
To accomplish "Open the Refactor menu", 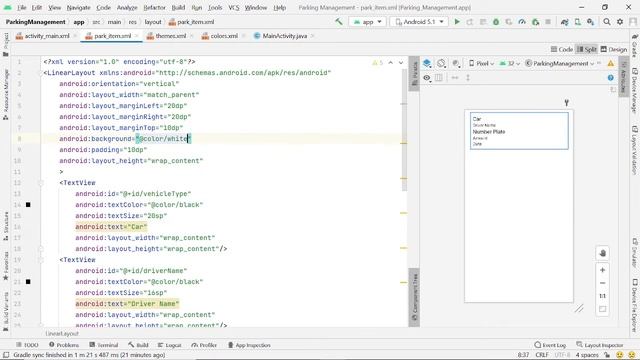I will point(154,7).
